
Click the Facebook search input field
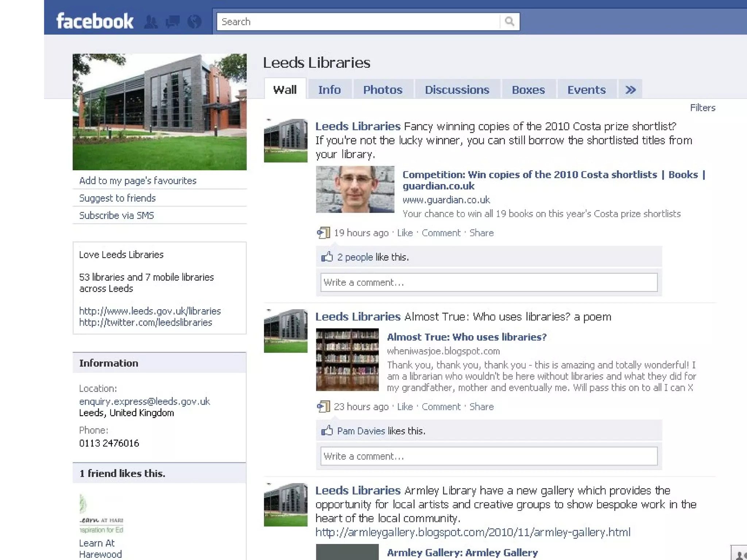point(357,22)
